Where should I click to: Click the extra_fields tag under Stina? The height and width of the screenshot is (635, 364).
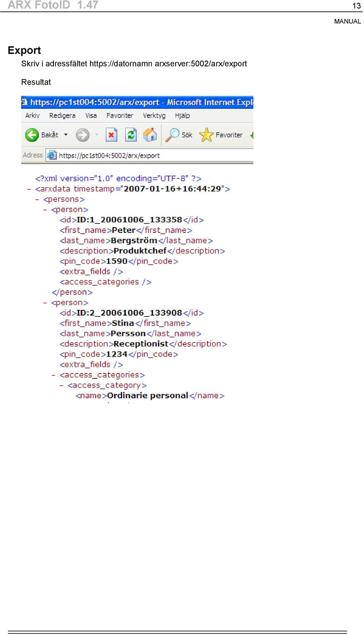[x=91, y=365]
